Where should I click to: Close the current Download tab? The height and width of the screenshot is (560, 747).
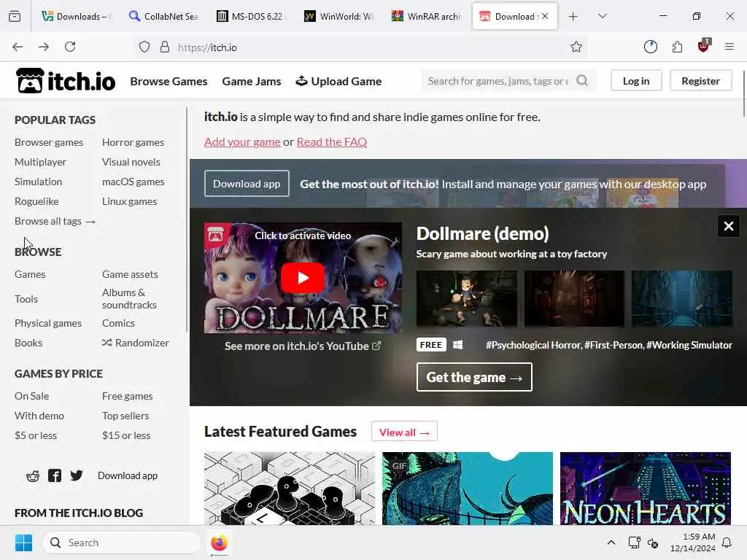tap(545, 16)
